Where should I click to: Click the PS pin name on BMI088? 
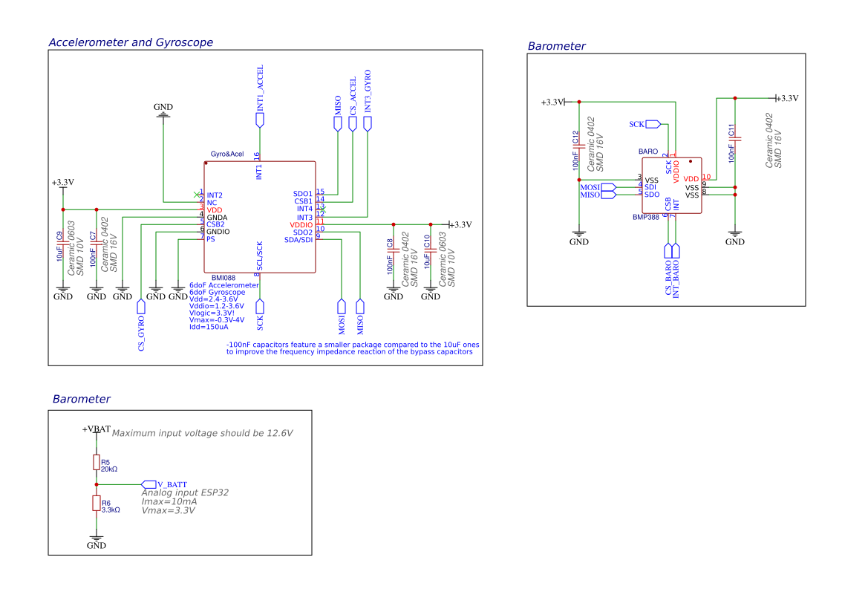(210, 239)
